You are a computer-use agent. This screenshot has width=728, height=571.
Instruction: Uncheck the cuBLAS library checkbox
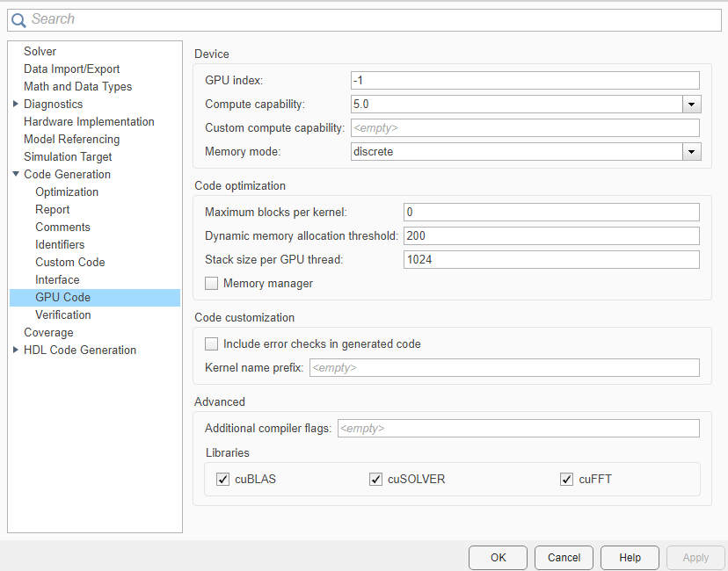[222, 479]
